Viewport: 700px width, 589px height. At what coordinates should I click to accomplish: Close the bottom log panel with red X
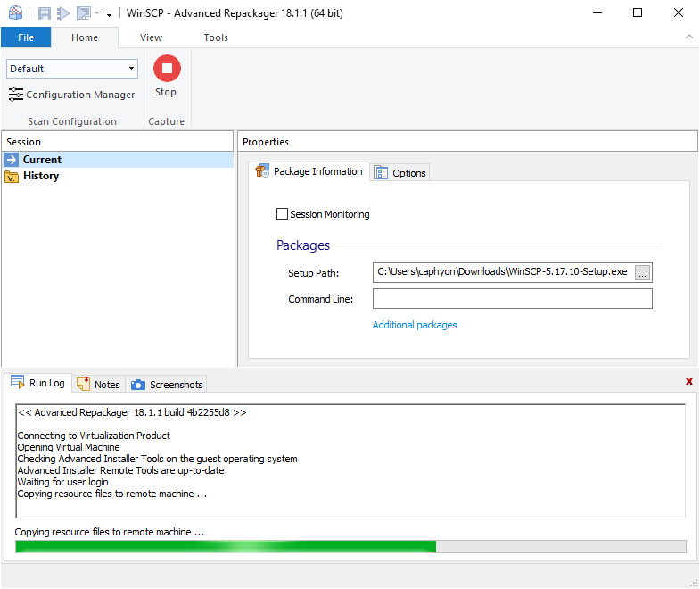[688, 381]
